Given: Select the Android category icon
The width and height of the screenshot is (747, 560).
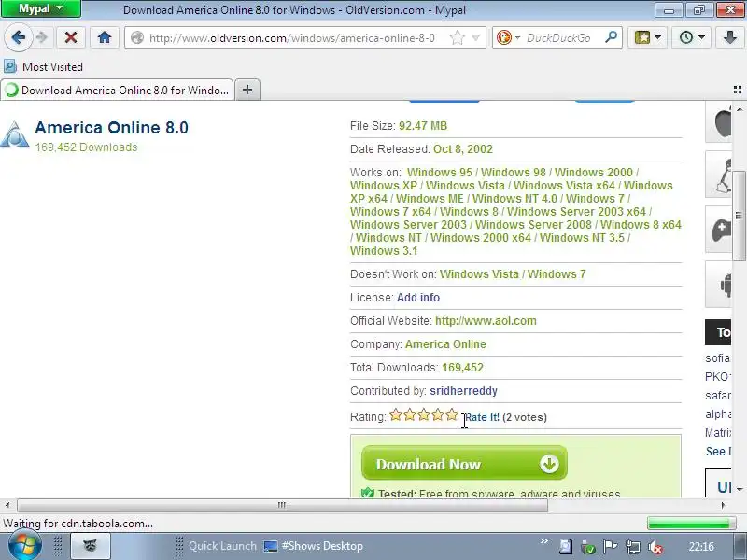Looking at the screenshot, I should (719, 285).
